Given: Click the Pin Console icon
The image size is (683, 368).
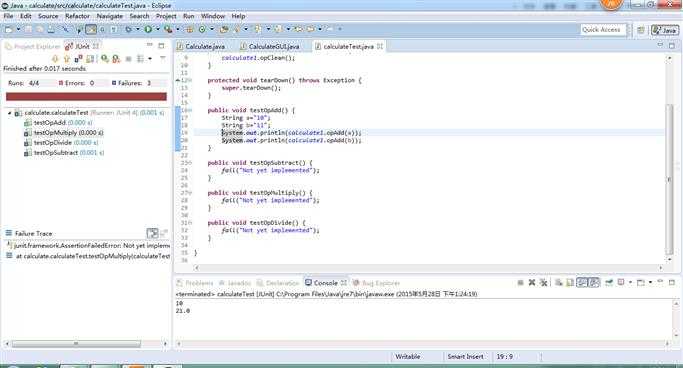Looking at the screenshot, I should pos(609,283).
